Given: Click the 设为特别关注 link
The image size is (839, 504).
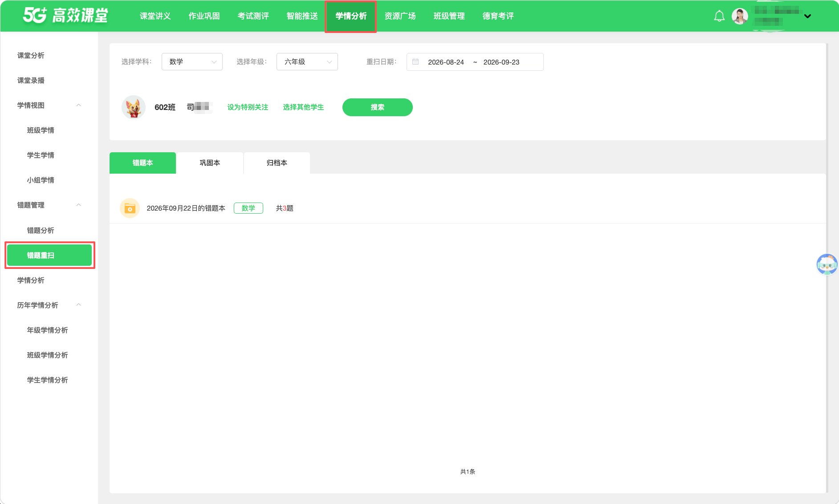Looking at the screenshot, I should click(x=248, y=107).
